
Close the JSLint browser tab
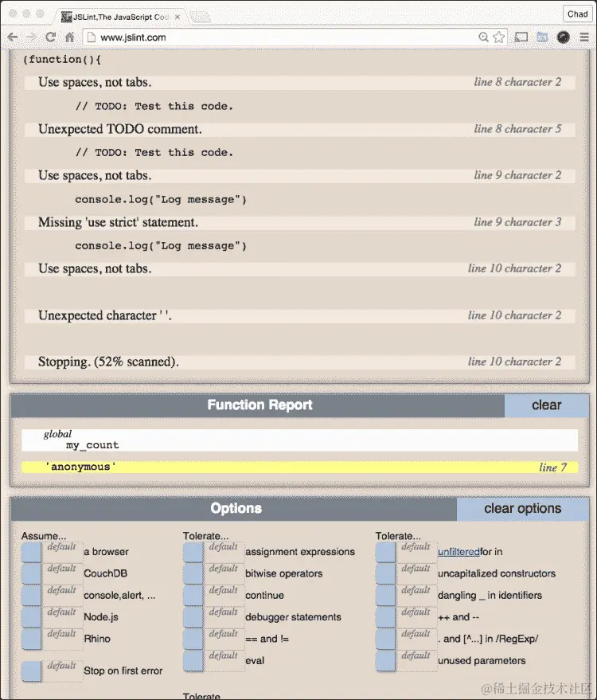coord(178,17)
